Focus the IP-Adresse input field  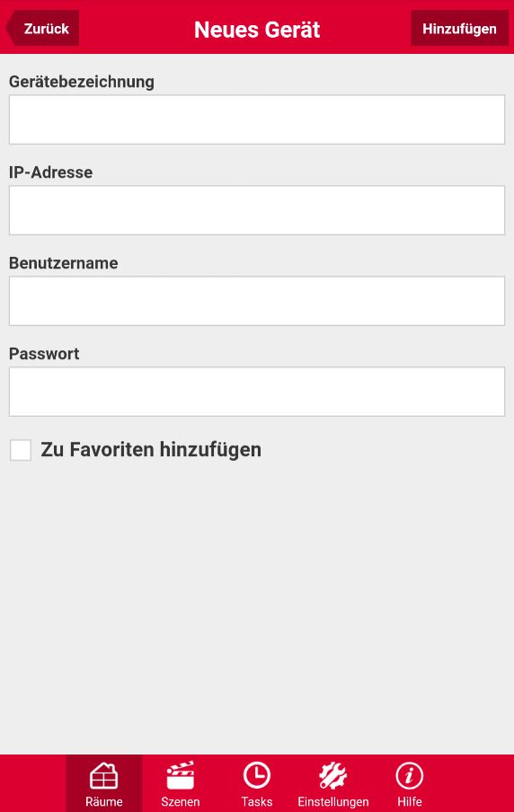257,210
